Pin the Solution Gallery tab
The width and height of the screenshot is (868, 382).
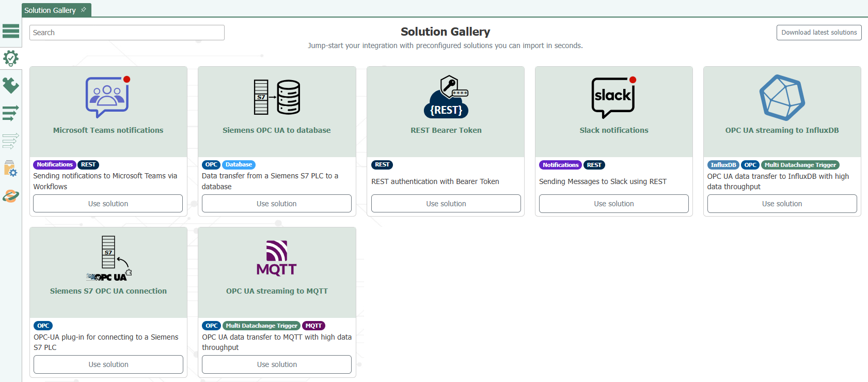pyautogui.click(x=84, y=10)
